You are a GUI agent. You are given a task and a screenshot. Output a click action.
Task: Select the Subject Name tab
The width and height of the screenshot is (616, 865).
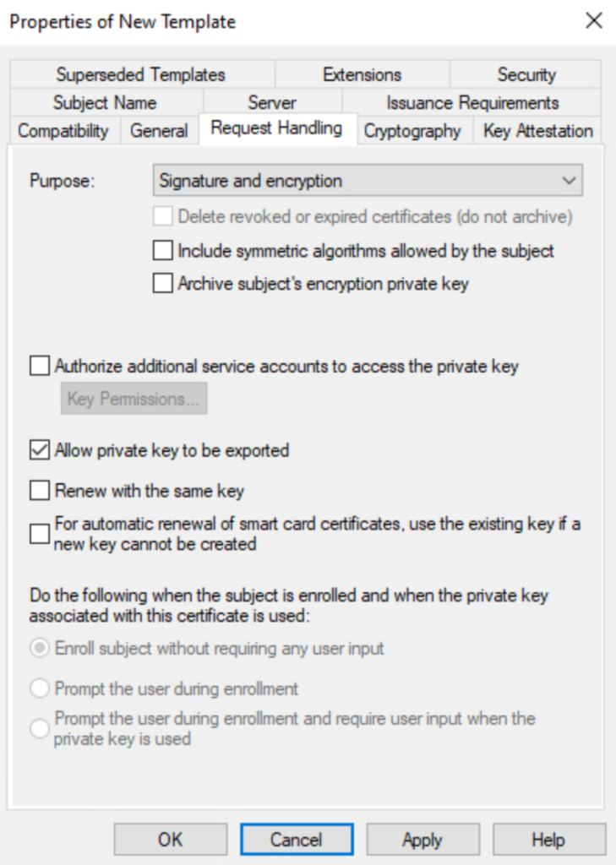[x=105, y=103]
